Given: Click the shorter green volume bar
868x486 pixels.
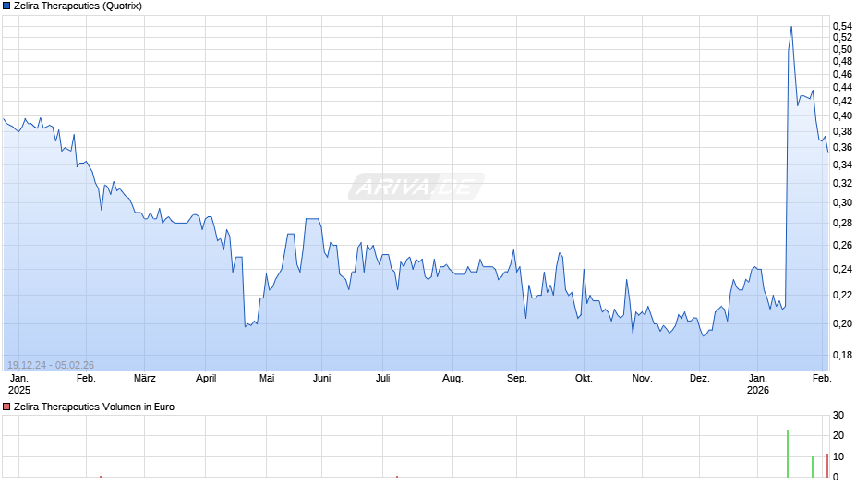Looking at the screenshot, I should tap(813, 467).
